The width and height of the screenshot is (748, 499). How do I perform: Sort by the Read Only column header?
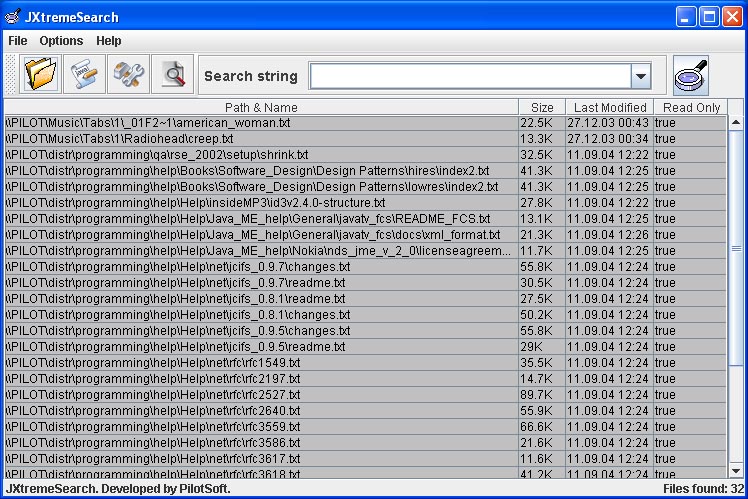click(691, 107)
